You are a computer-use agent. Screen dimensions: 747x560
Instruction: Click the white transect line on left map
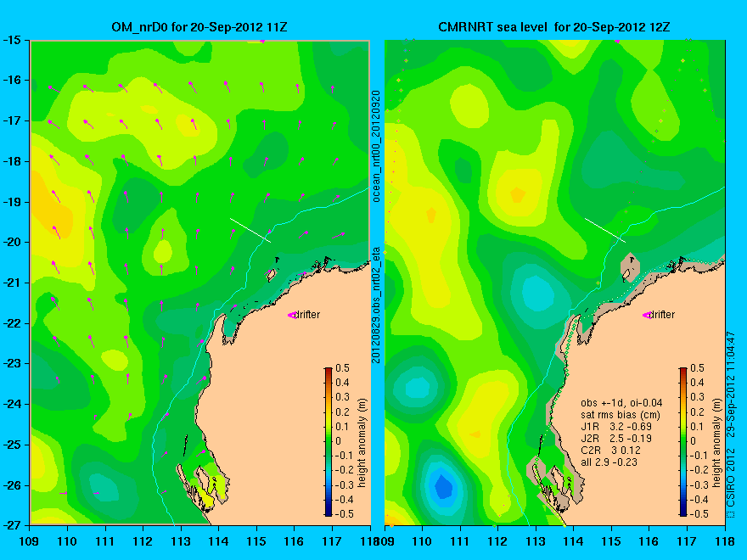[250, 230]
